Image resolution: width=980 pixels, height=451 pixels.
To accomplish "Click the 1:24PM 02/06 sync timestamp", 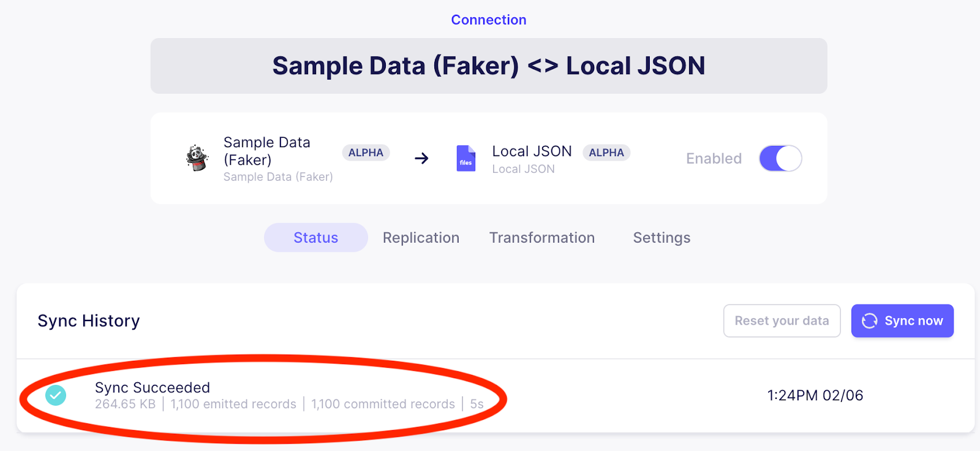I will point(815,396).
